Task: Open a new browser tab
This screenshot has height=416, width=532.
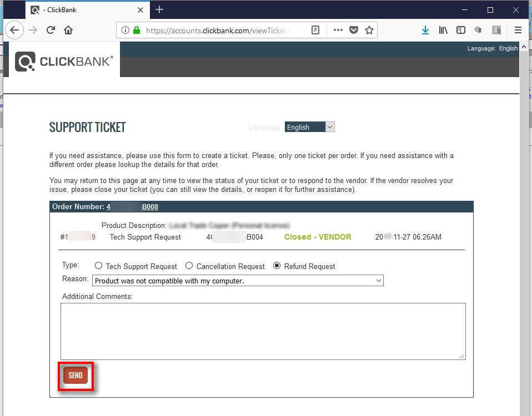Action: pyautogui.click(x=159, y=10)
